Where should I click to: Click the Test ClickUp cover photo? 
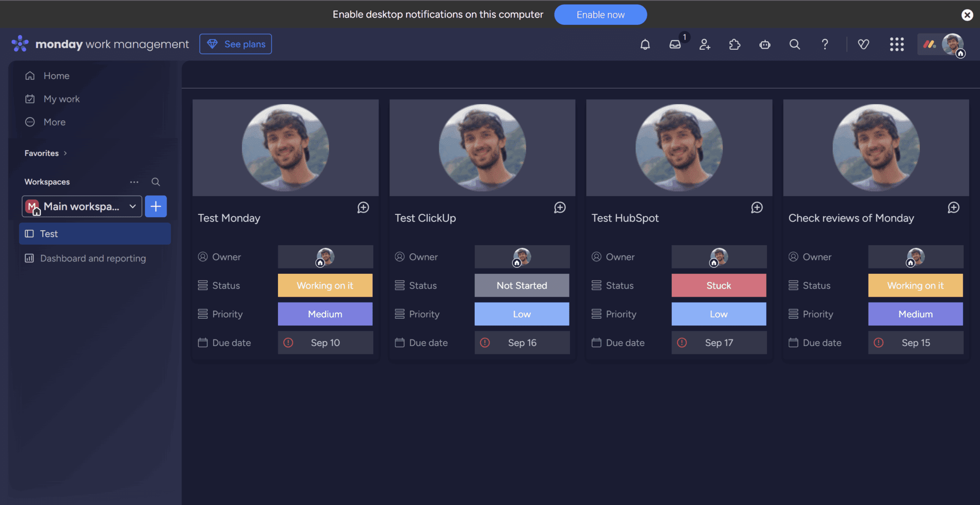click(482, 148)
